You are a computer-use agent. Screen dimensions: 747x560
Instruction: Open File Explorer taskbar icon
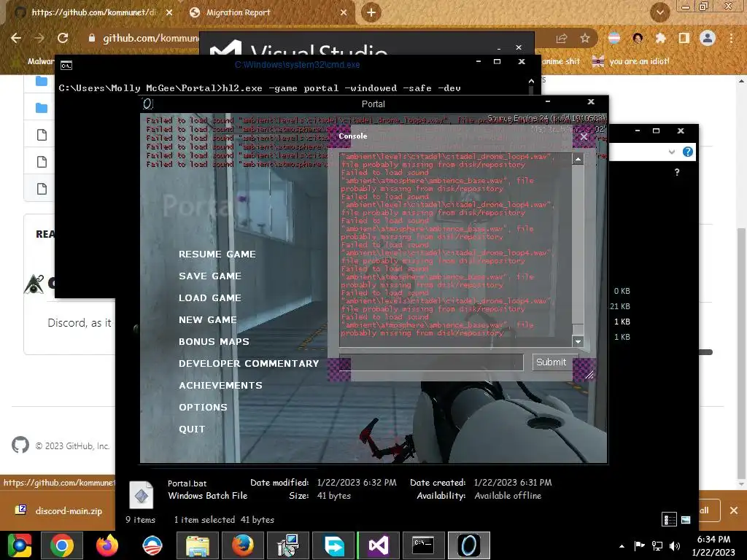197,545
